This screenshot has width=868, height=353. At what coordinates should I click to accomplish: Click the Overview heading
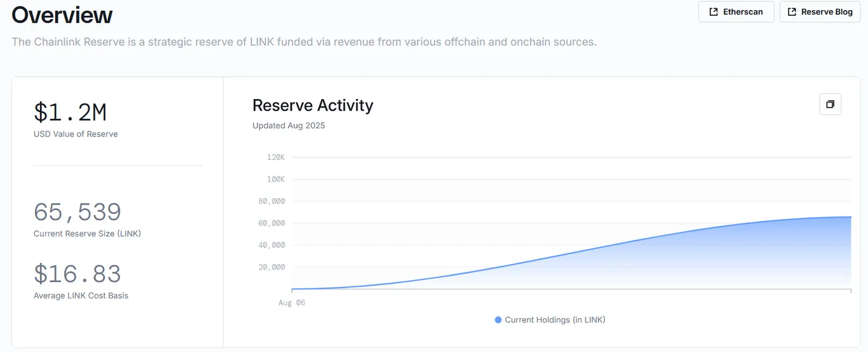pyautogui.click(x=62, y=15)
